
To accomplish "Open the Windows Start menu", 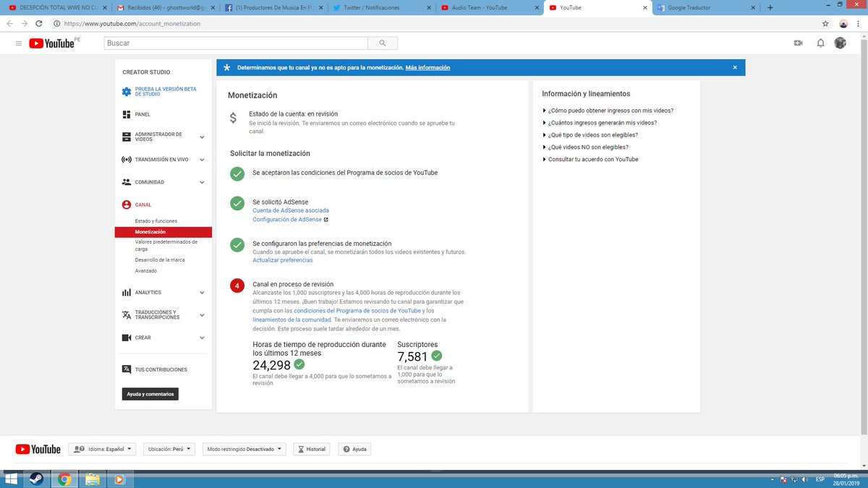I will coord(10,479).
